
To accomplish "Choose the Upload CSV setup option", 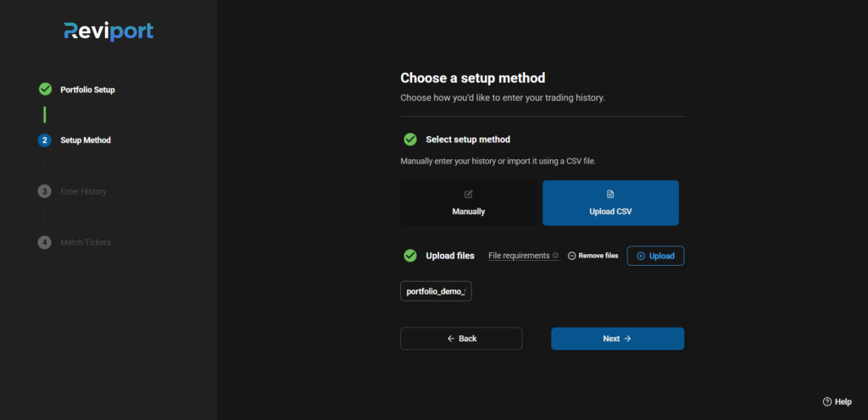I will point(610,203).
